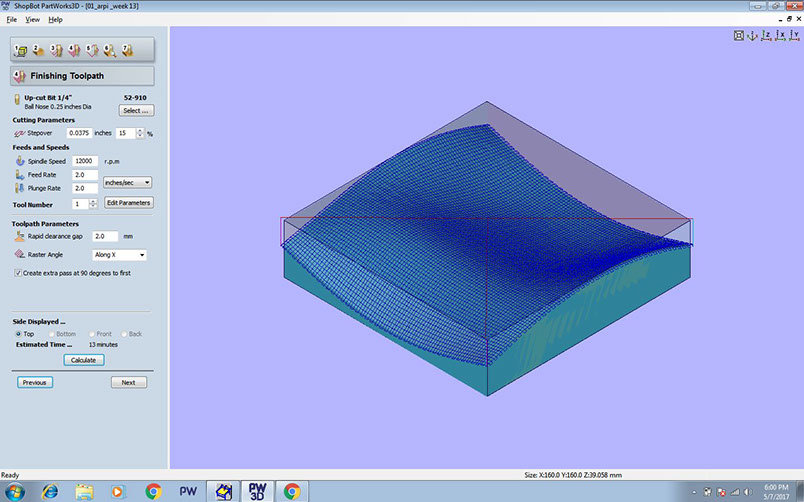The height and width of the screenshot is (502, 804).
Task: Click Rapid clearance gap field
Action: coord(105,236)
